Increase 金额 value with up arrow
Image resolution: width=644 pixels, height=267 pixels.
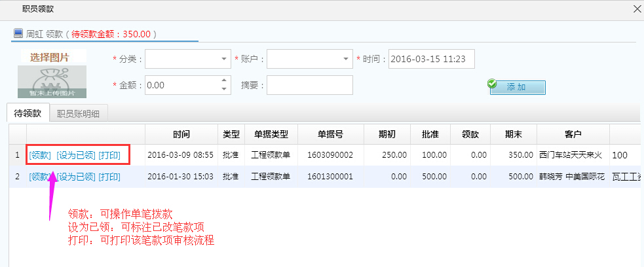224,81
